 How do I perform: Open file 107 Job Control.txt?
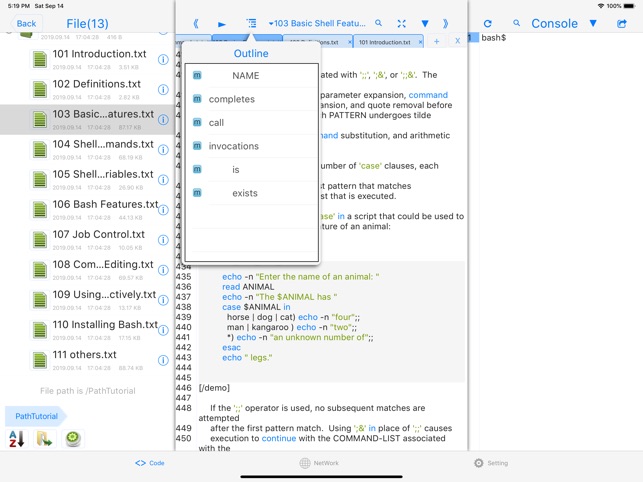(87, 240)
